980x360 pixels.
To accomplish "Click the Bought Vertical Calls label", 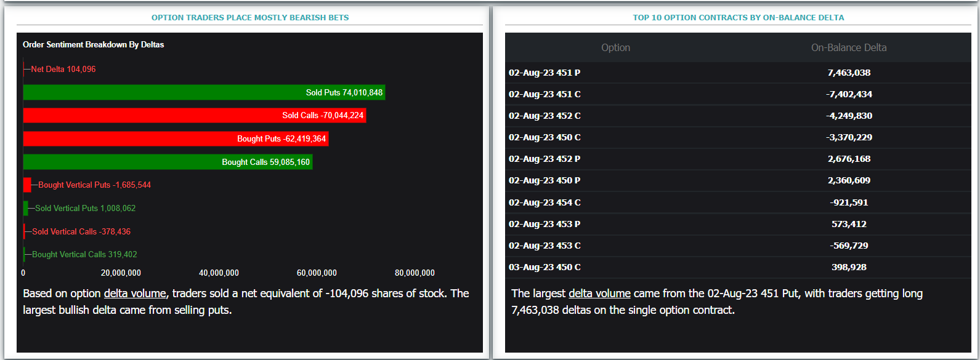I will coord(84,254).
